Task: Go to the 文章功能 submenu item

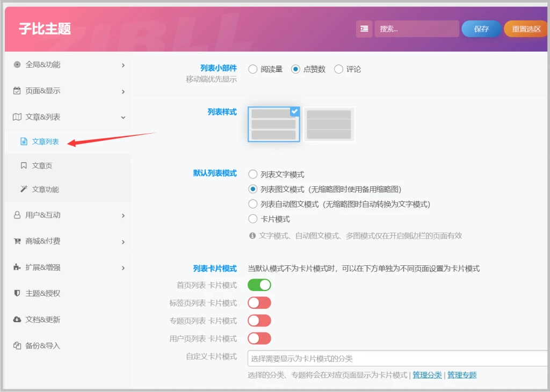Action: [x=45, y=190]
